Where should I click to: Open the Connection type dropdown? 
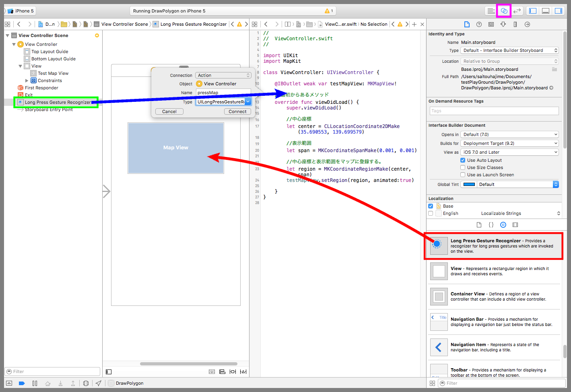tap(223, 75)
